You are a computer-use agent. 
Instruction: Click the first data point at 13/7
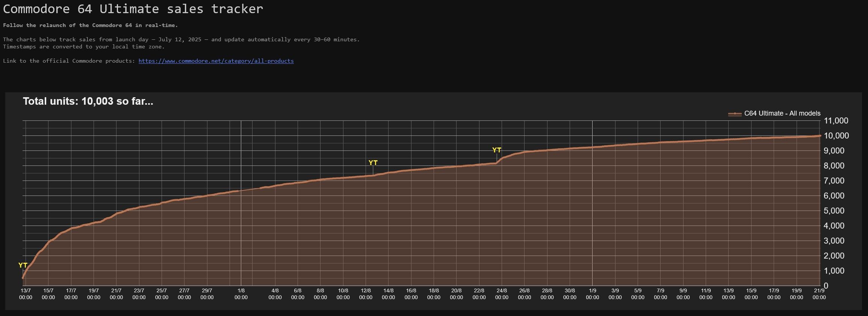pyautogui.click(x=23, y=278)
